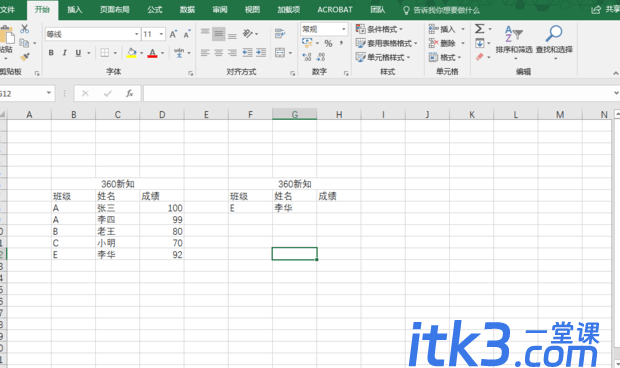The width and height of the screenshot is (620, 368).
Task: Open the ACROBAT tab
Action: pos(335,9)
